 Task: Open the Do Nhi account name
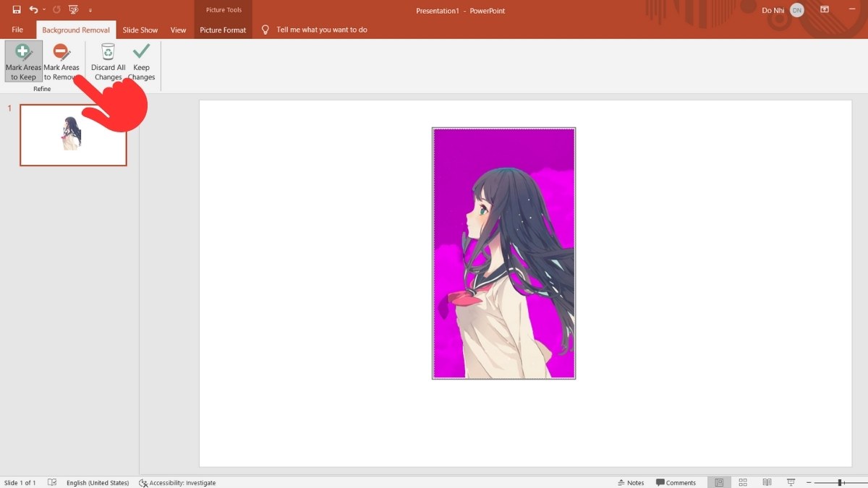tap(773, 10)
